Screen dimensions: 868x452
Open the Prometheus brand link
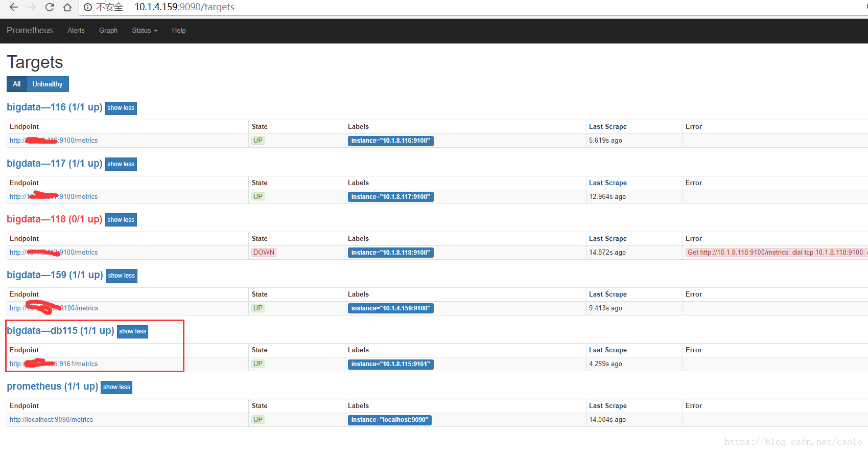[x=30, y=31]
